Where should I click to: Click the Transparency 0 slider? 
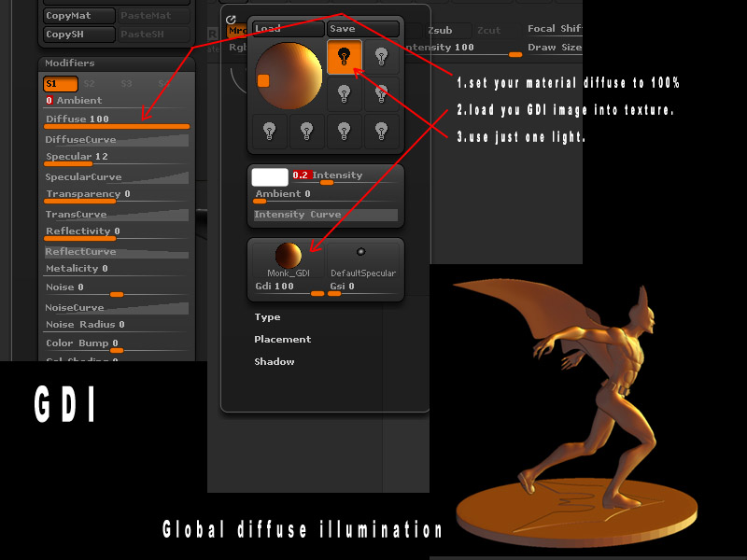[x=117, y=196]
